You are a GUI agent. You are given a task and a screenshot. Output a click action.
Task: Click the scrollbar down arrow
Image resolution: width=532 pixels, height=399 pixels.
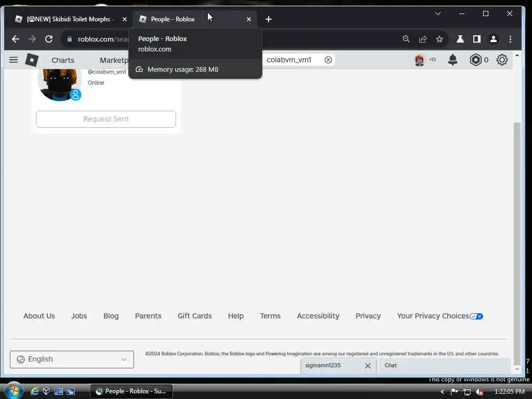click(517, 369)
